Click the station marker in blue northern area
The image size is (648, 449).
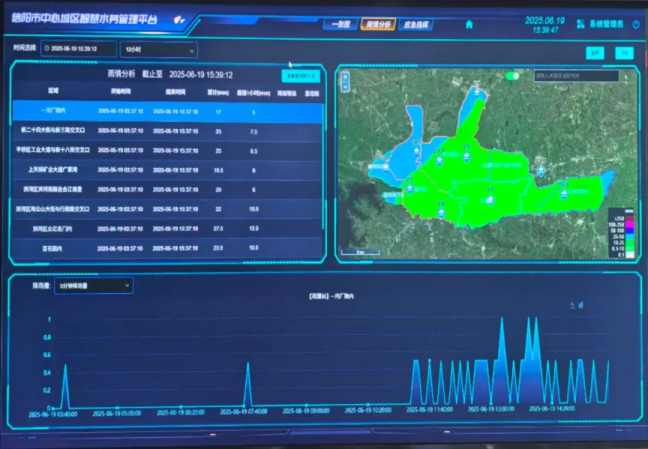(x=478, y=94)
